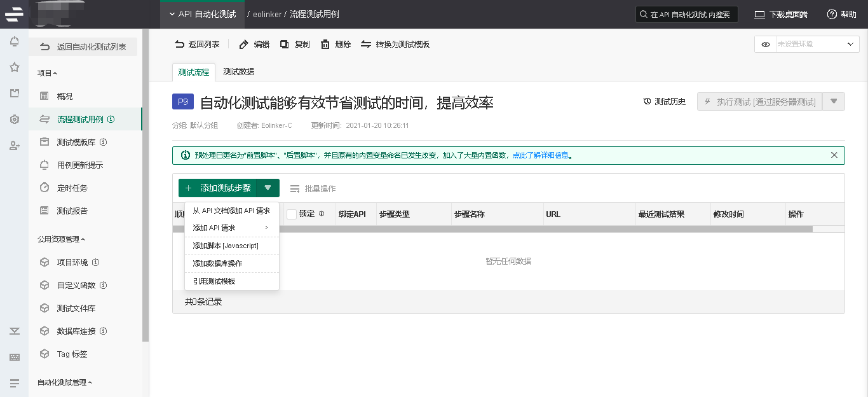The height and width of the screenshot is (397, 868).
Task: Click 执行测试 [通过服务器测试] button
Action: 759,102
